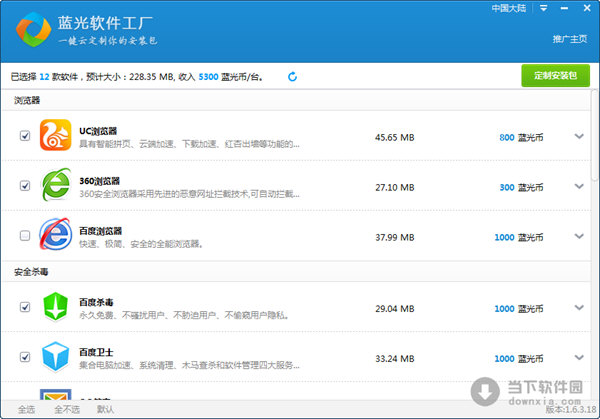
Task: Uncheck the 360浏览器 checkbox
Action: pyautogui.click(x=25, y=186)
